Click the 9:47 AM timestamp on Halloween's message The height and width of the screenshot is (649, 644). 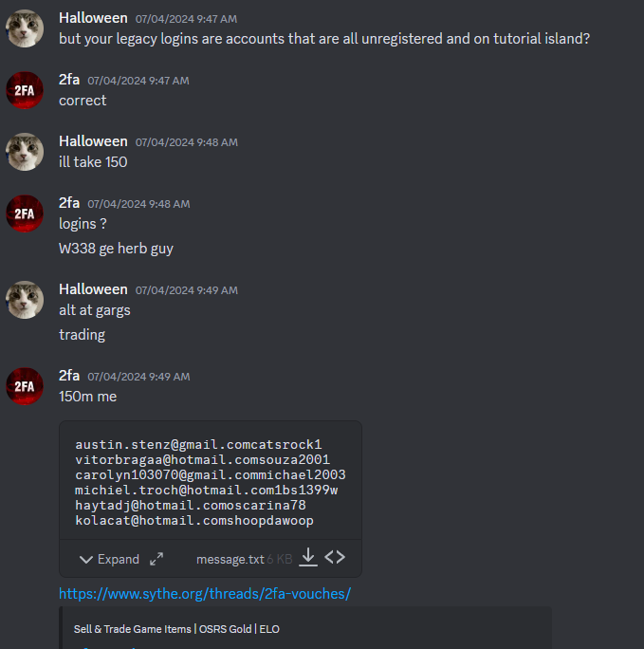point(187,19)
